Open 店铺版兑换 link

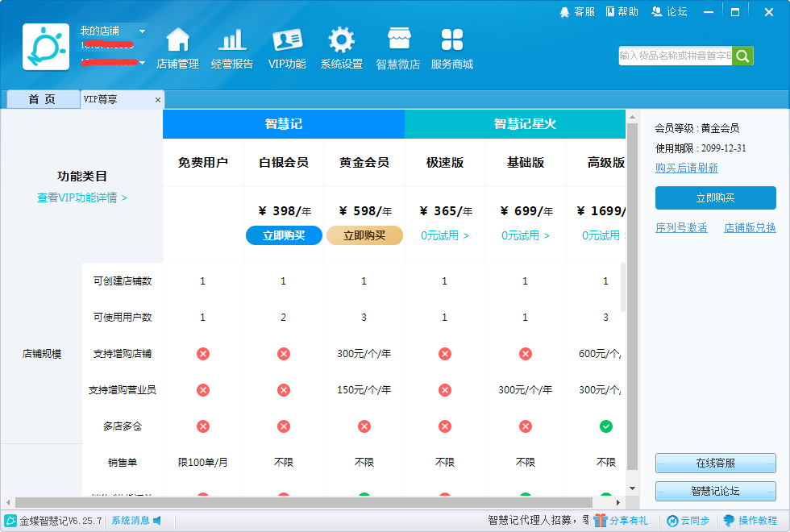click(750, 227)
